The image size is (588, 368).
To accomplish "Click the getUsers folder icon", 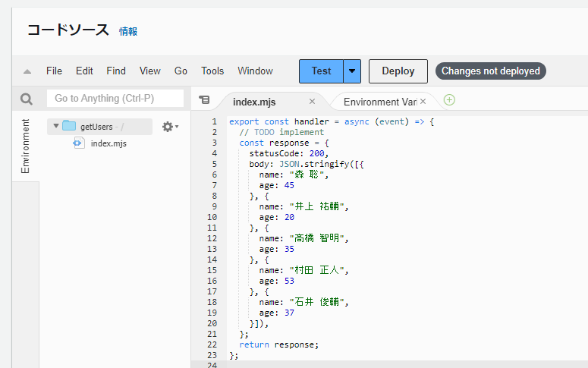I will point(69,126).
